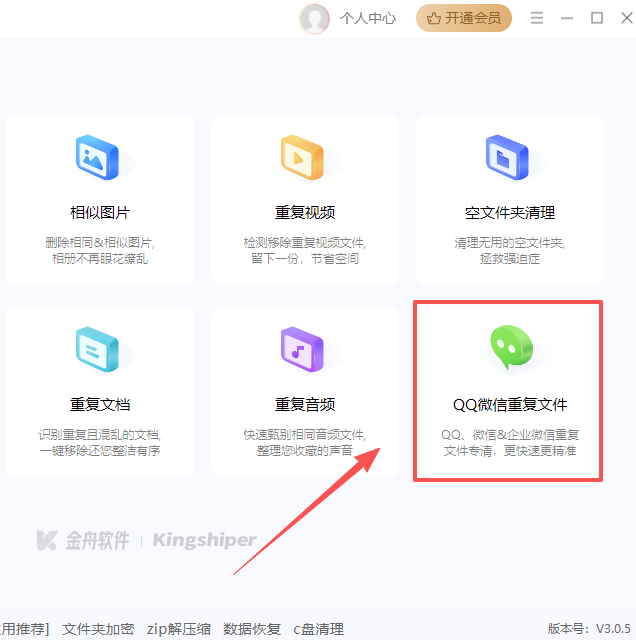Minimize the application window
Image resolution: width=636 pixels, height=640 pixels.
(567, 18)
